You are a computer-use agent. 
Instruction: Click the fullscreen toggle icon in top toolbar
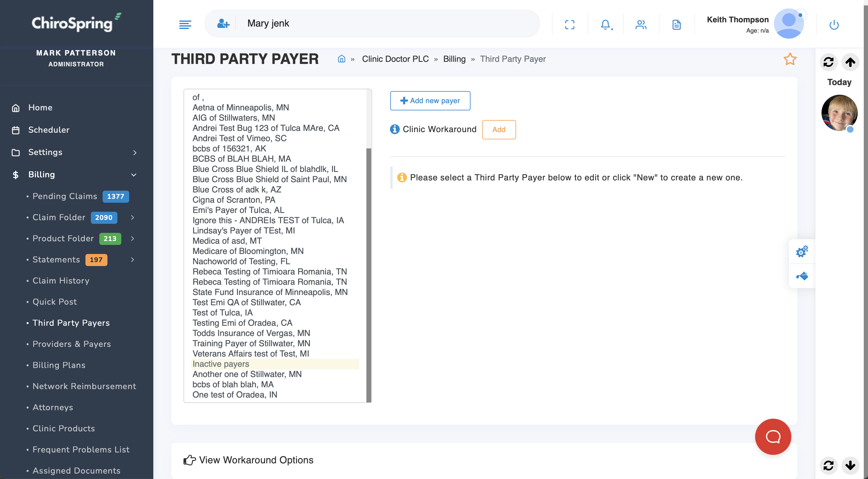pyautogui.click(x=570, y=24)
